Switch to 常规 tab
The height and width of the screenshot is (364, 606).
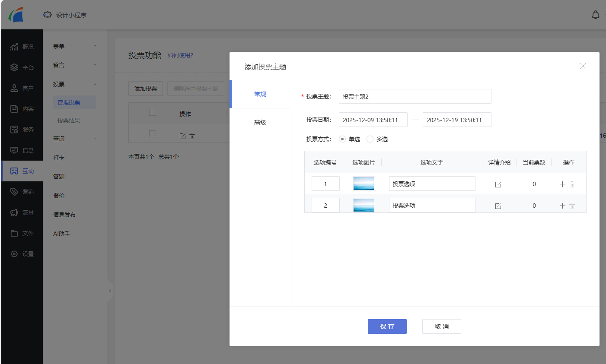pos(260,94)
